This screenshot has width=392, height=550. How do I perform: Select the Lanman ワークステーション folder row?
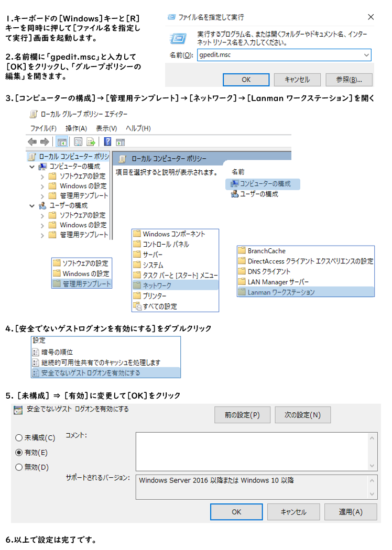[306, 292]
